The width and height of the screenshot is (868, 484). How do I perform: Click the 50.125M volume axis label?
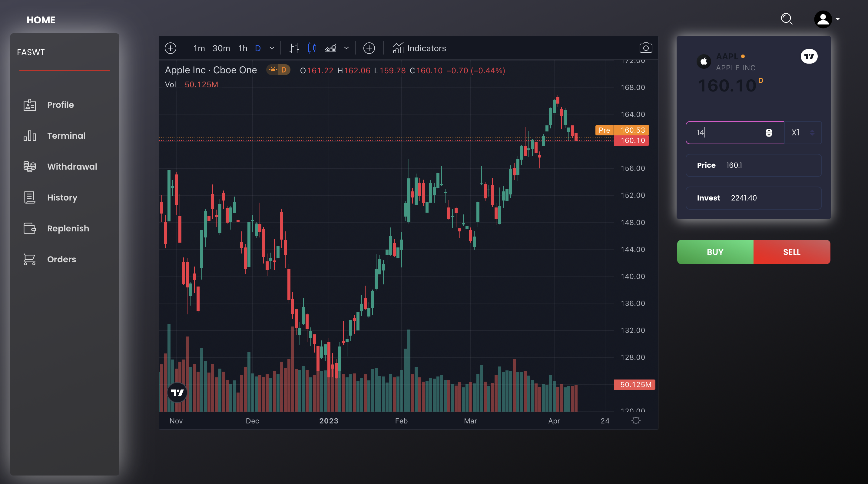click(x=634, y=385)
